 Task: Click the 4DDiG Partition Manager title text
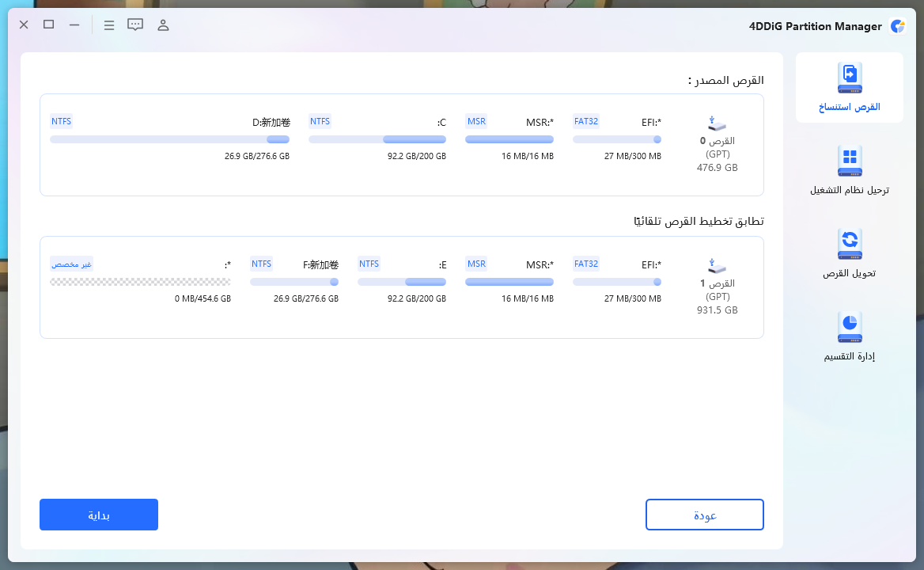point(816,26)
